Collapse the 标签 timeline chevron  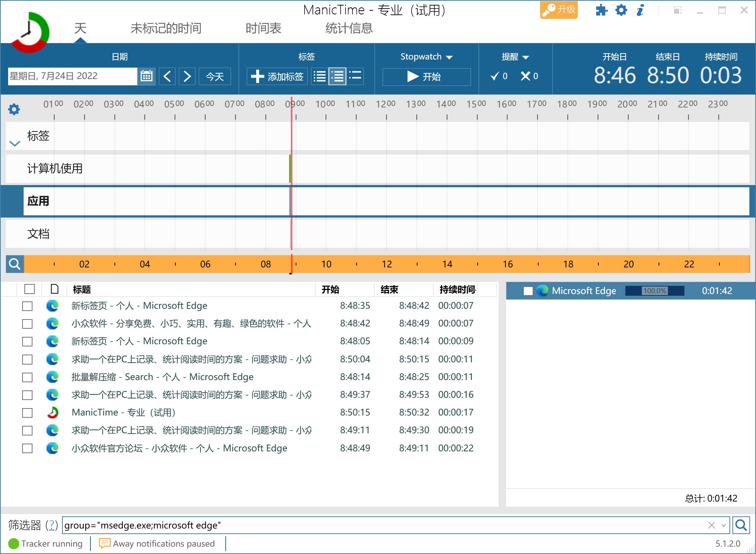(14, 144)
